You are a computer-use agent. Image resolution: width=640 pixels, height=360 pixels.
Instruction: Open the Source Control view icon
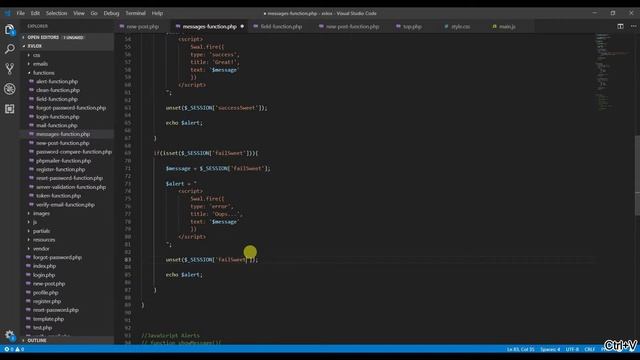tap(9, 69)
